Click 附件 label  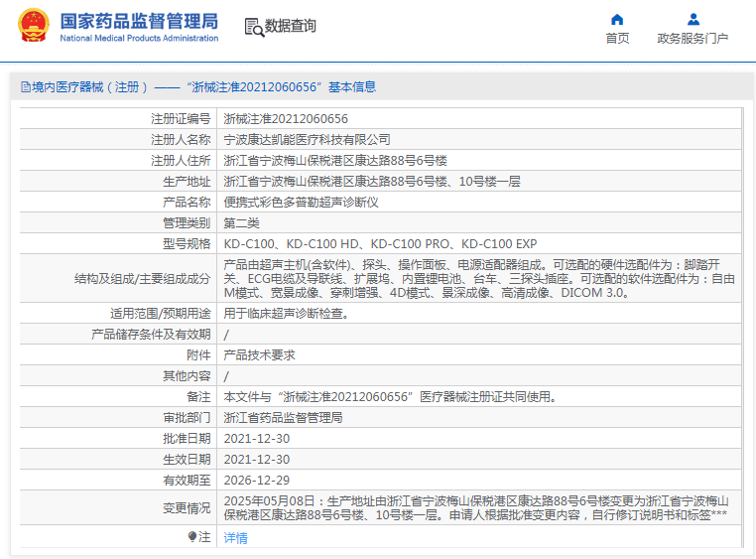coord(198,355)
